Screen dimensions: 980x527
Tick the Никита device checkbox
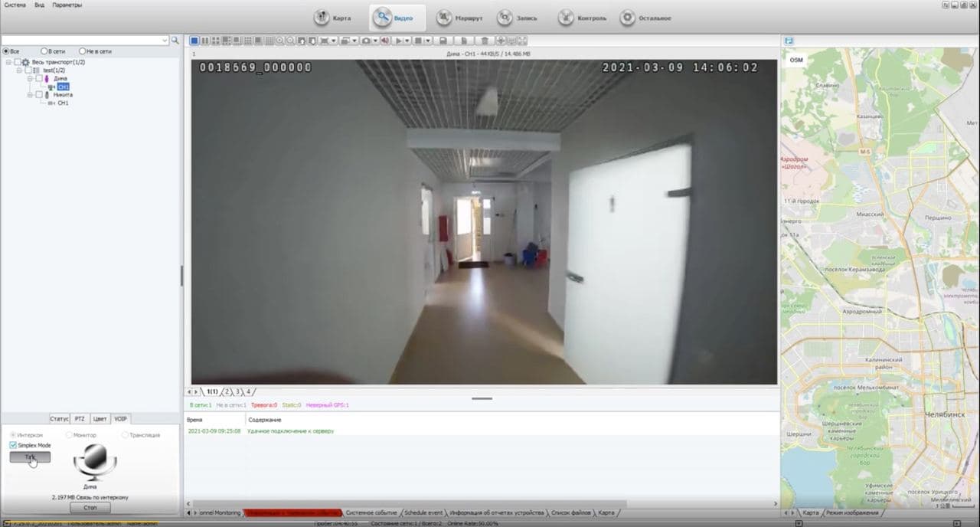point(39,95)
